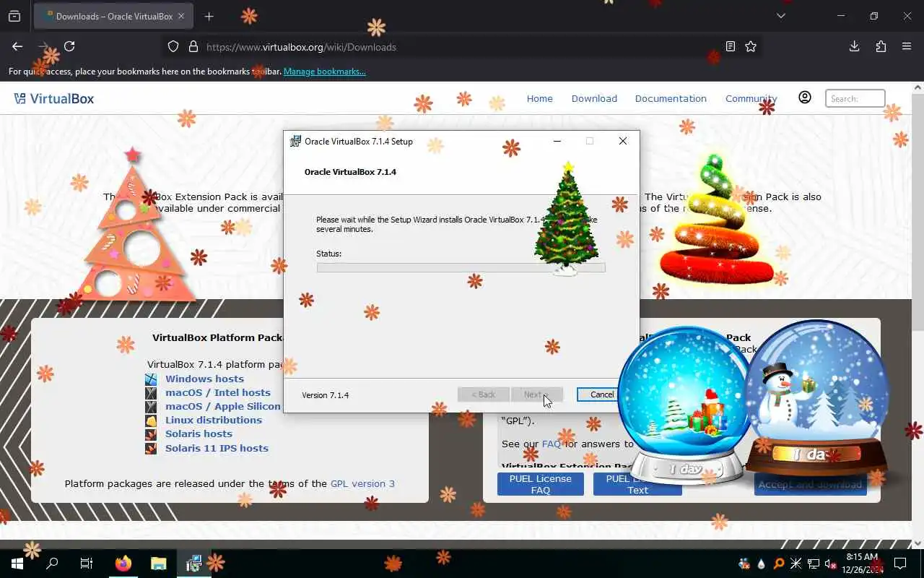Bookmark this page with the star icon
The image size is (924, 578).
751,46
